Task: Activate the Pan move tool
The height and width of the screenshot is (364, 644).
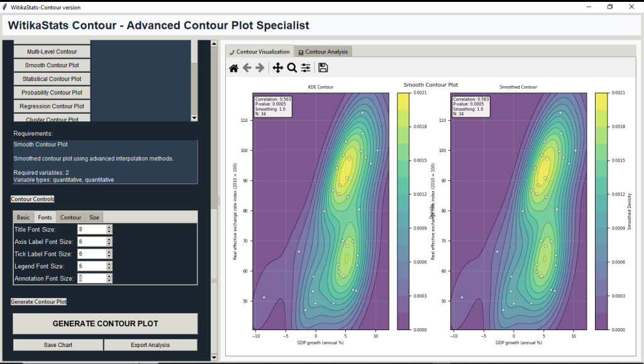Action: point(278,68)
